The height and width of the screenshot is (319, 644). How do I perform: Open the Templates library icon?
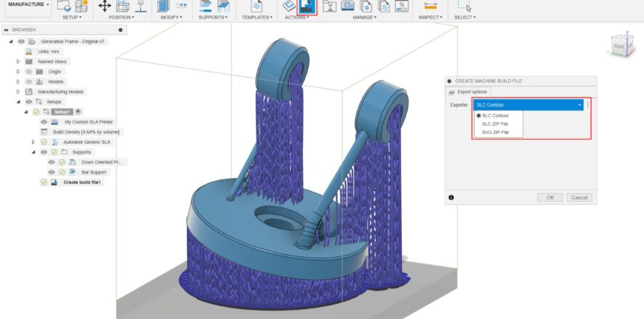point(257,6)
